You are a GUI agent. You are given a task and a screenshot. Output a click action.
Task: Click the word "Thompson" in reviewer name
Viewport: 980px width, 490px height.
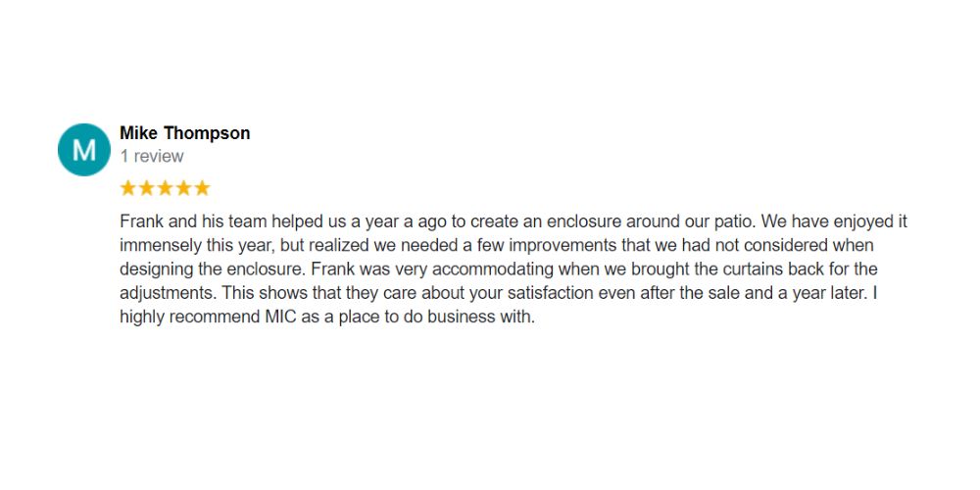click(x=207, y=133)
